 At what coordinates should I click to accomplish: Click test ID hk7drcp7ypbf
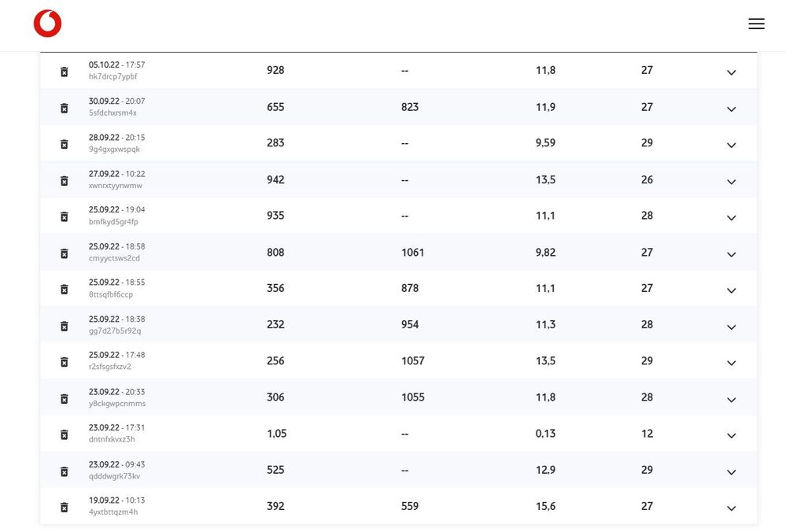[113, 76]
